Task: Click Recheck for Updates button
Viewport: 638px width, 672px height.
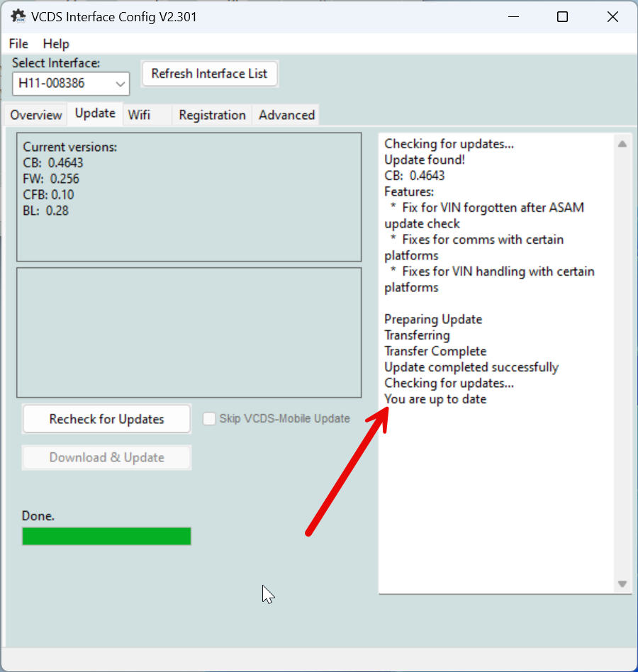Action: tap(107, 419)
